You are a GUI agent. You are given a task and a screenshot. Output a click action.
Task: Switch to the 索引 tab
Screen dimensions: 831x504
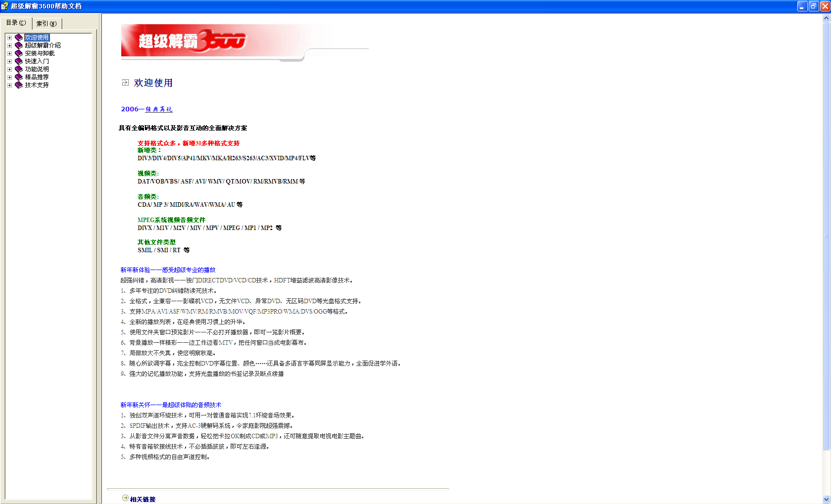click(47, 24)
